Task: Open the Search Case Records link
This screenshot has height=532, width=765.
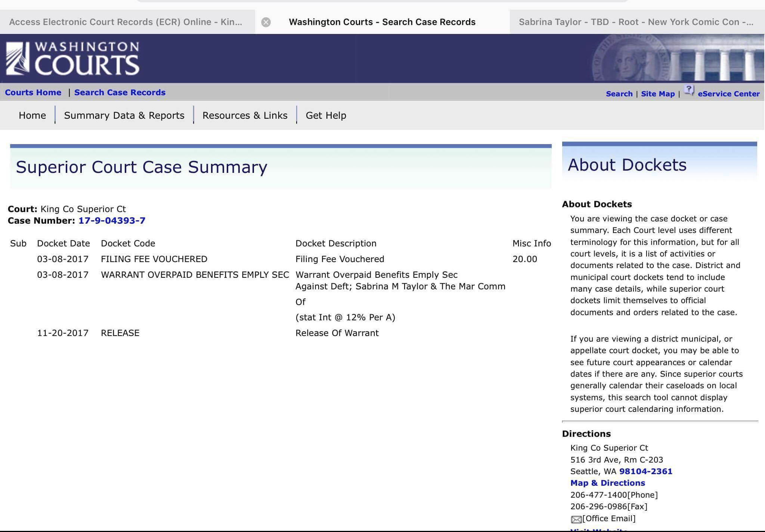Action: click(120, 93)
